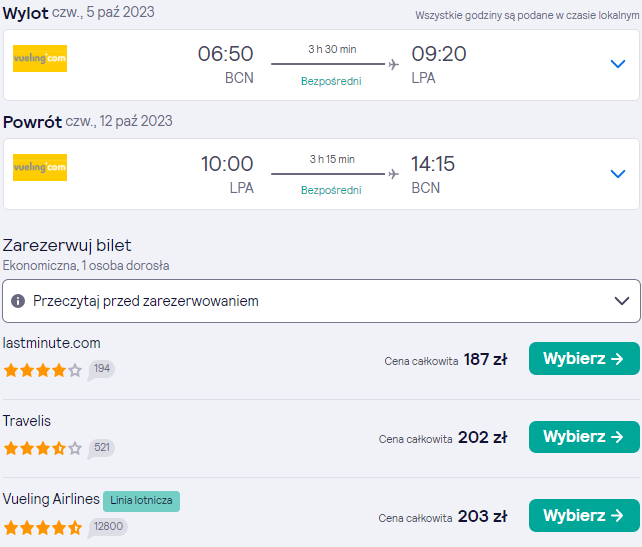Click the '187 zł' total price
The height and width of the screenshot is (547, 642).
(x=486, y=359)
